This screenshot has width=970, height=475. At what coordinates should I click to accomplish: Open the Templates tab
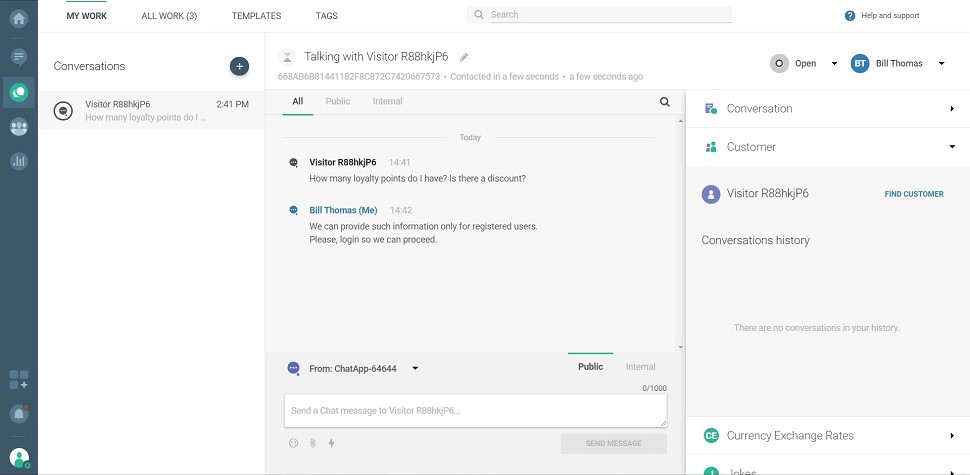click(256, 16)
